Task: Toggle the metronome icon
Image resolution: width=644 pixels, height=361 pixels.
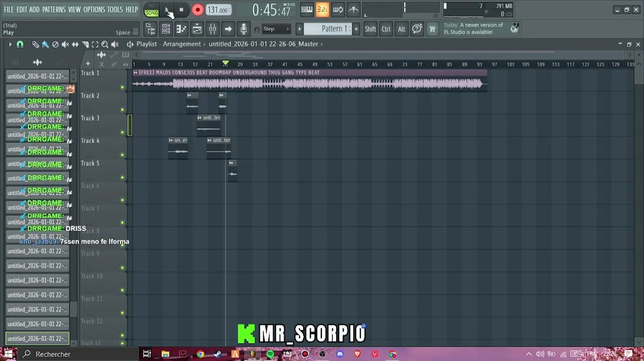Action: coord(354,10)
